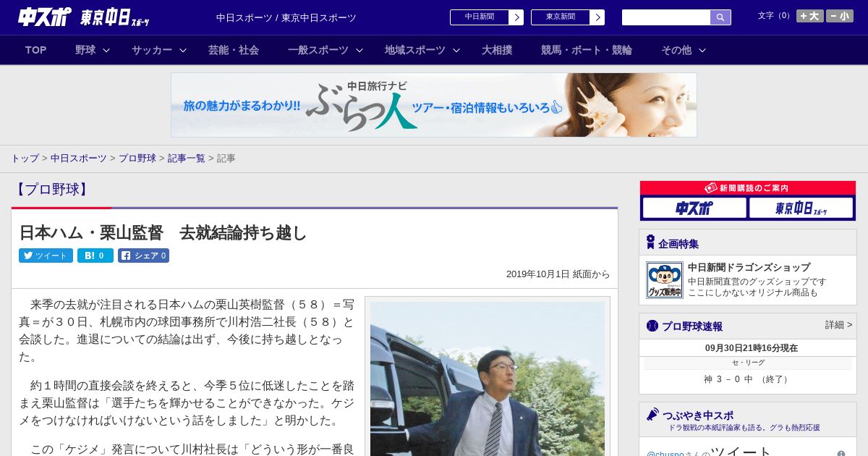The height and width of the screenshot is (456, 868).
Task: Expand the 野球 dropdown chevron
Action: click(x=106, y=50)
